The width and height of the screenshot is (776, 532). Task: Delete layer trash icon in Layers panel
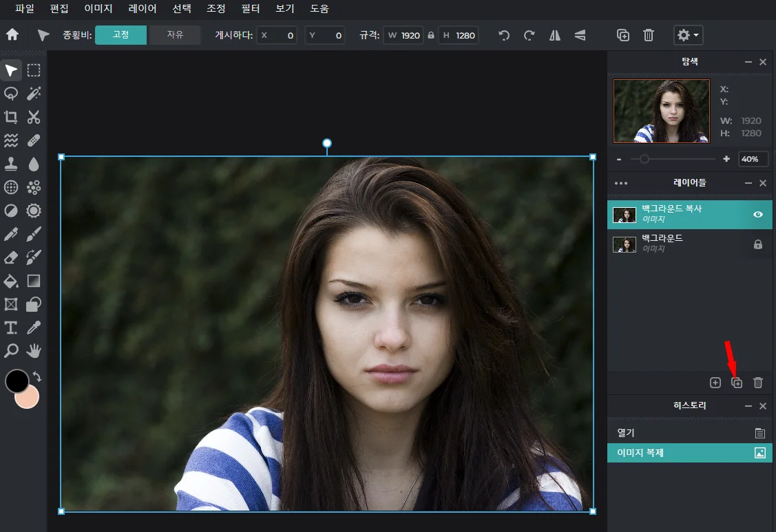click(757, 383)
